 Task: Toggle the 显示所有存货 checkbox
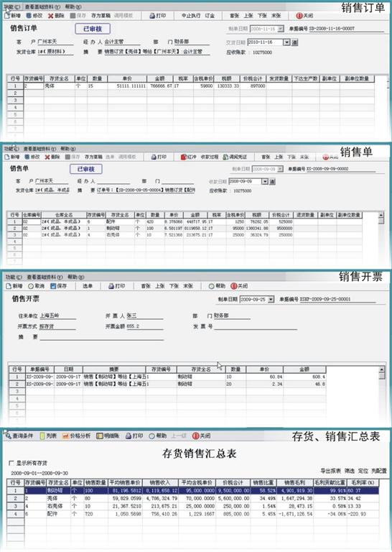pyautogui.click(x=11, y=463)
